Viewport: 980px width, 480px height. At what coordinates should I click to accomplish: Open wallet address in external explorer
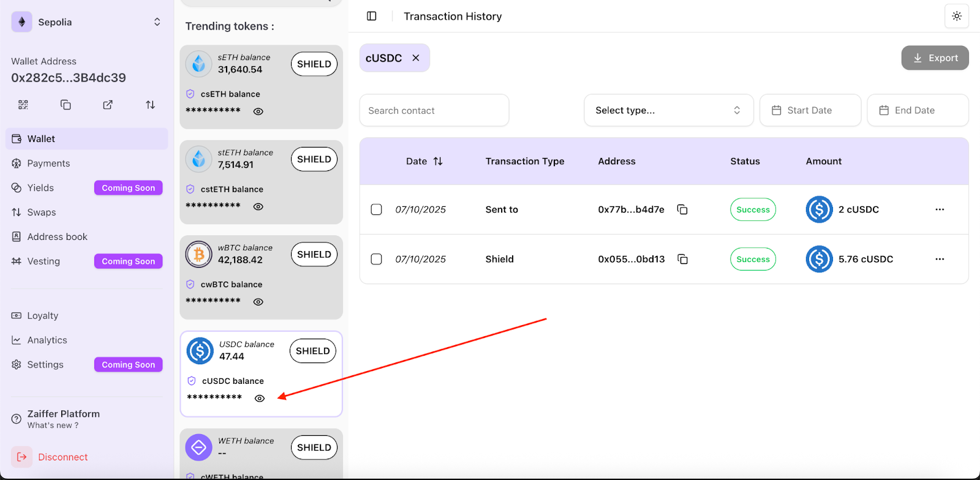[108, 105]
